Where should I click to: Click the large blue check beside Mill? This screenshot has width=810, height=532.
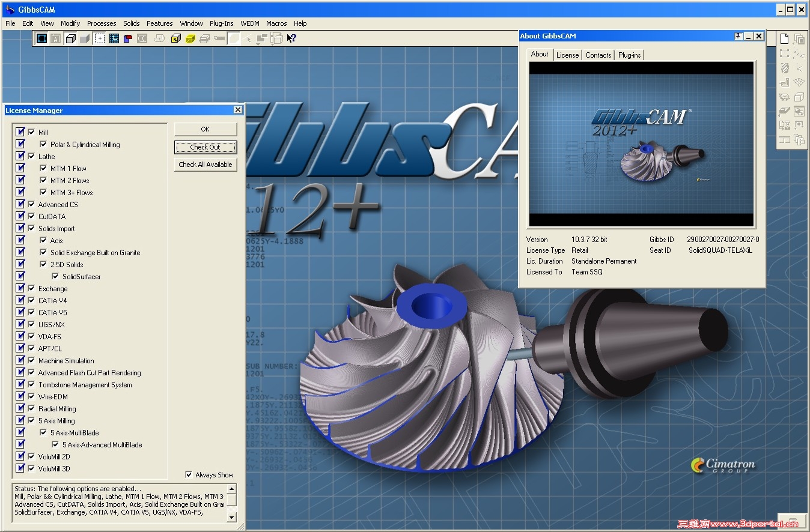[x=20, y=132]
